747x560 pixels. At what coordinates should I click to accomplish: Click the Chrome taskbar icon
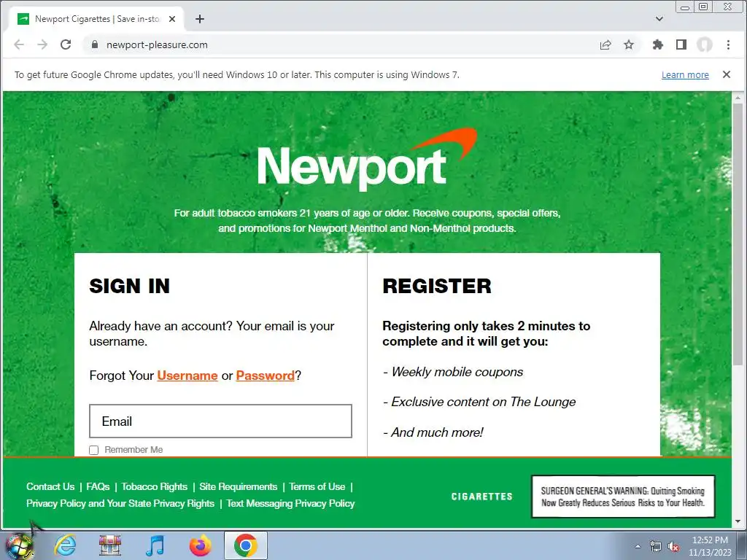(x=246, y=545)
